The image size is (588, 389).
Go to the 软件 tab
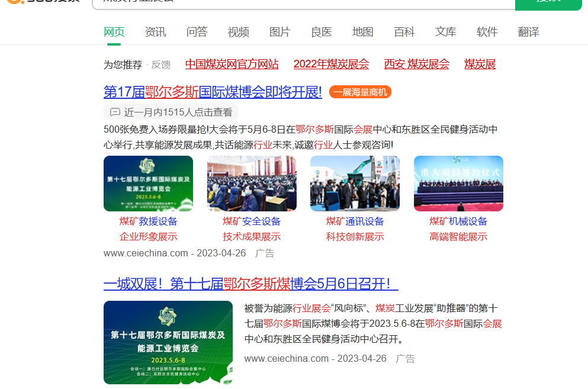click(x=487, y=32)
